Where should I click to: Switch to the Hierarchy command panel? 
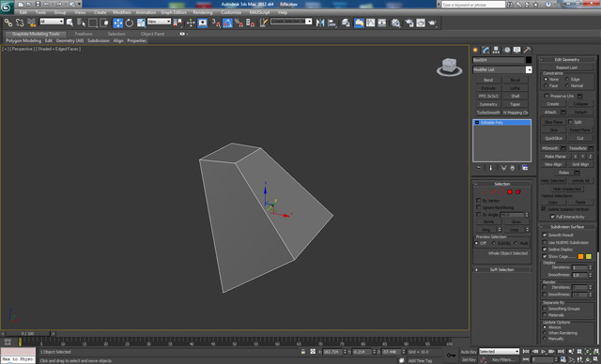(x=497, y=50)
